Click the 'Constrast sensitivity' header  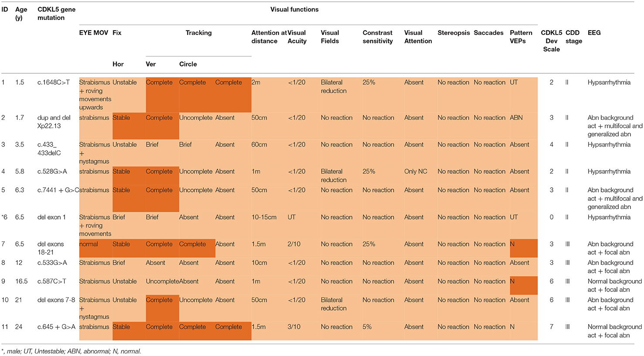(378, 37)
